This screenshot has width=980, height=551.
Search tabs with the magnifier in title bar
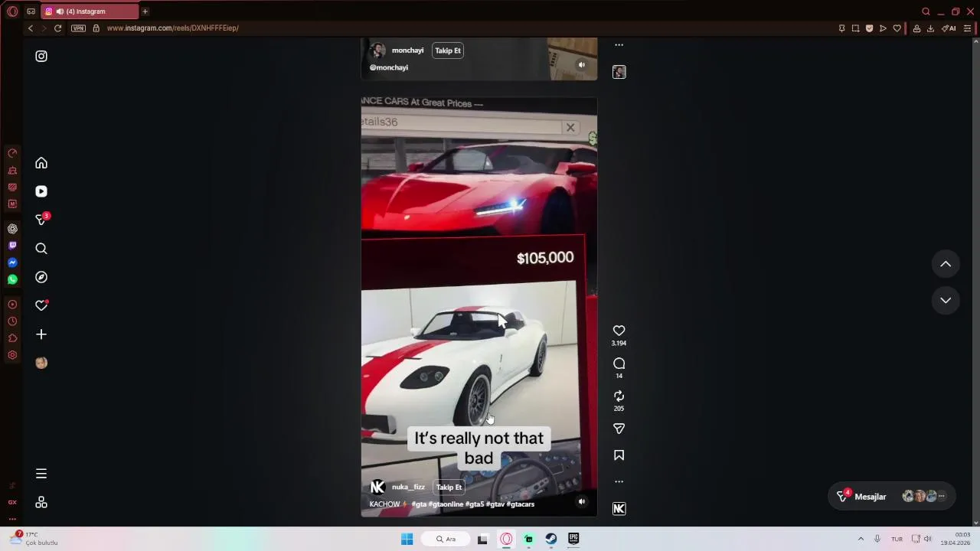(926, 11)
